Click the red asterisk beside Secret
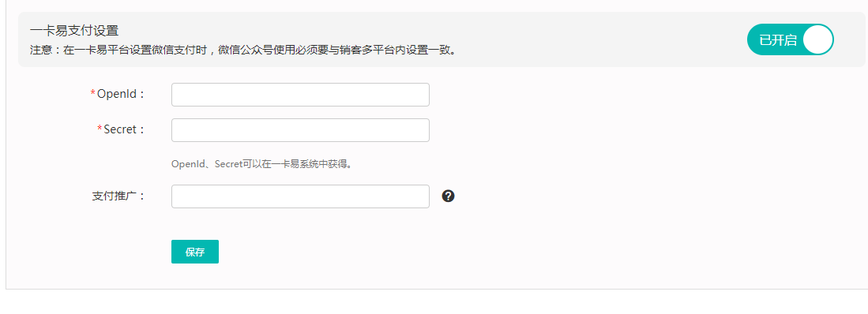This screenshot has height=314, width=868. pos(100,129)
